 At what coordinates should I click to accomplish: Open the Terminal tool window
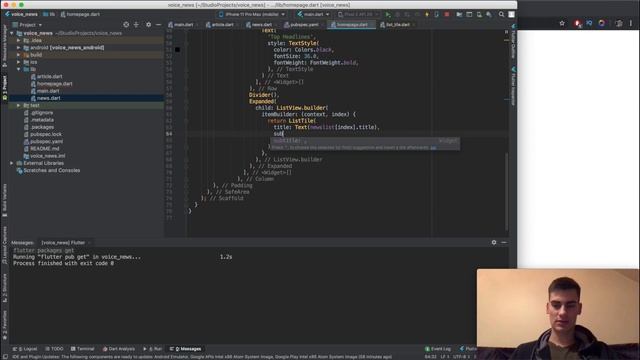click(82, 349)
